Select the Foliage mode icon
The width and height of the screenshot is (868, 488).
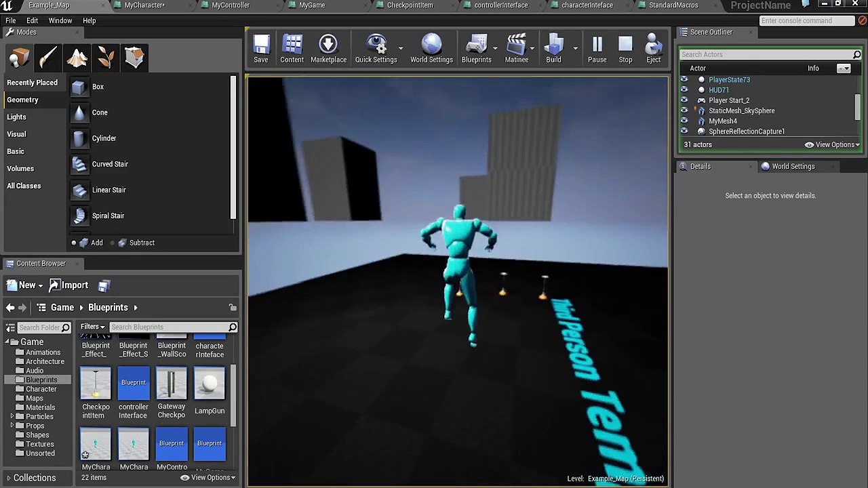tap(105, 58)
